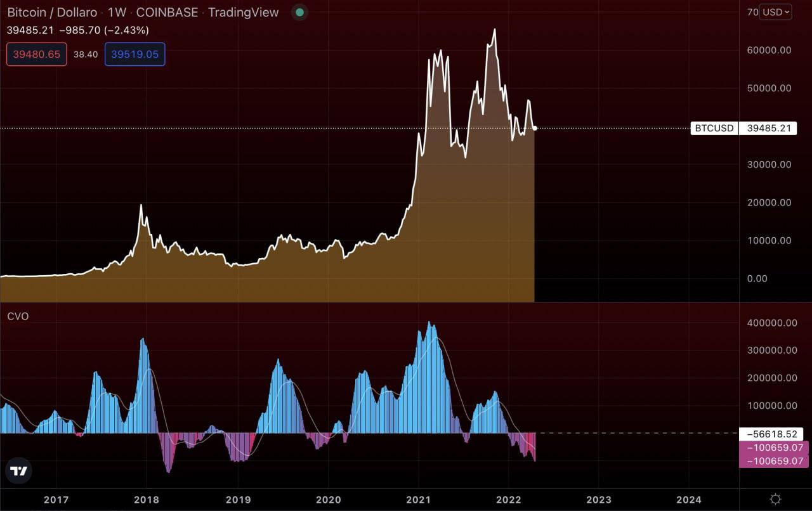Click the 2024 time axis label
The height and width of the screenshot is (511, 812).
689,500
